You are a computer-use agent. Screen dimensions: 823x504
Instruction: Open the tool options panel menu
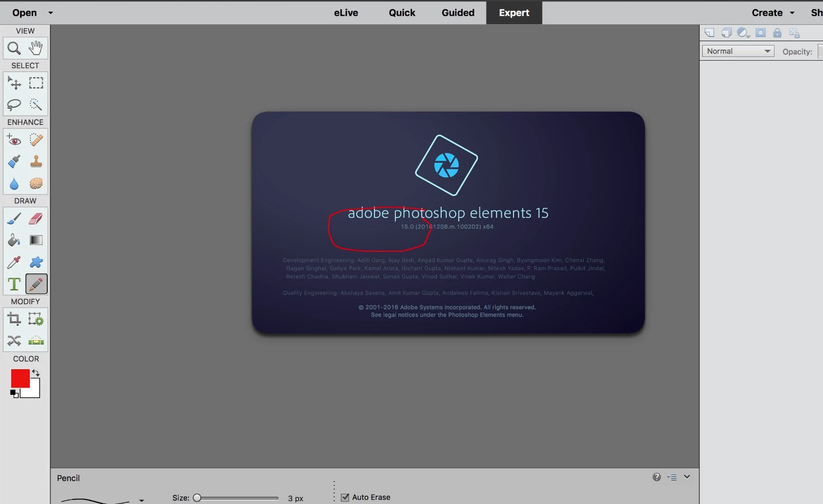tap(672, 477)
